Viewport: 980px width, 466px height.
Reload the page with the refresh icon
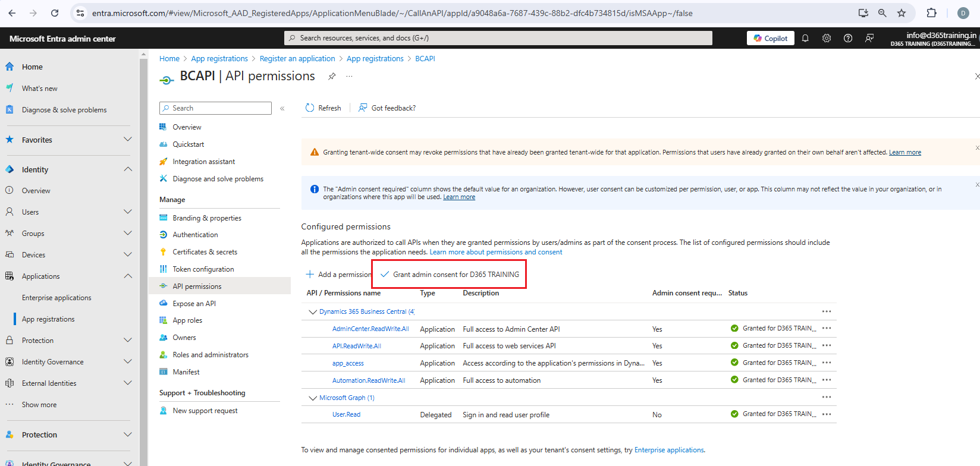click(x=55, y=13)
